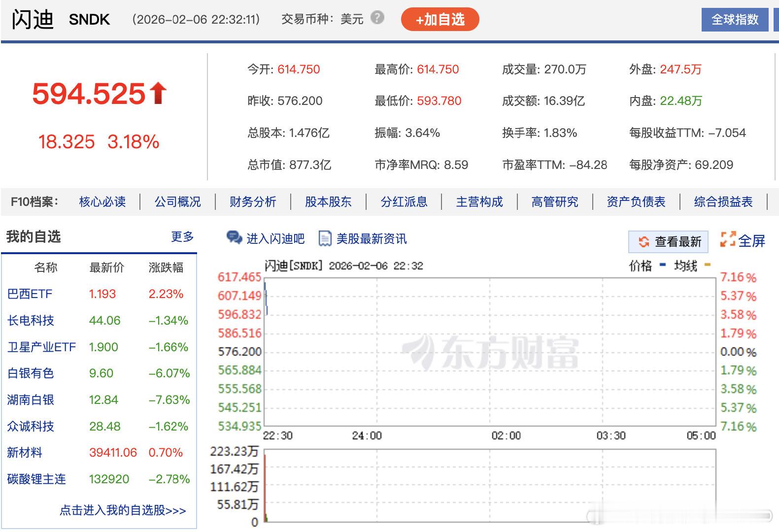Screen dimensions: 779x532
Task: Click the horizontal scrollbar at chart bottom
Action: pos(679,516)
